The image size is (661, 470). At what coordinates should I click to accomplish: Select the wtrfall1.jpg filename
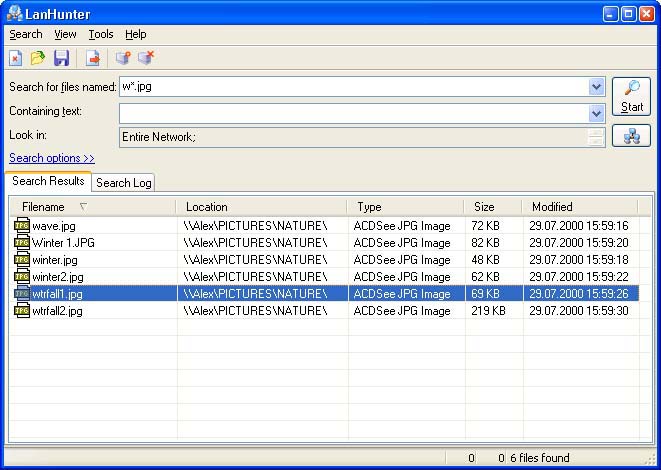click(x=57, y=294)
